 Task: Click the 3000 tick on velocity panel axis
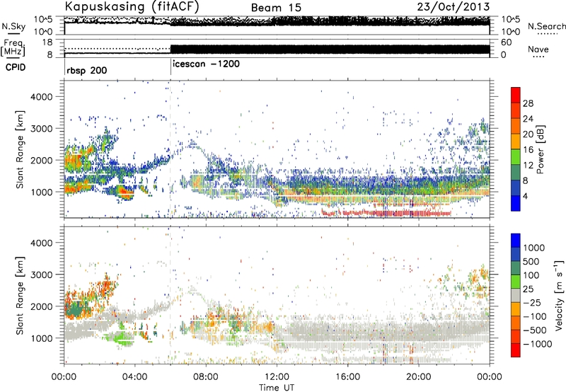42,275
